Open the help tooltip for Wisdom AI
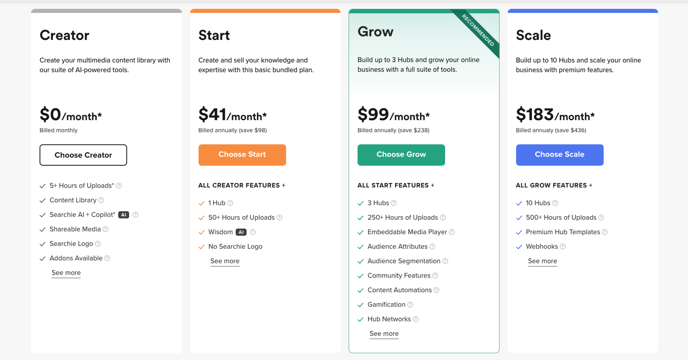 (253, 232)
